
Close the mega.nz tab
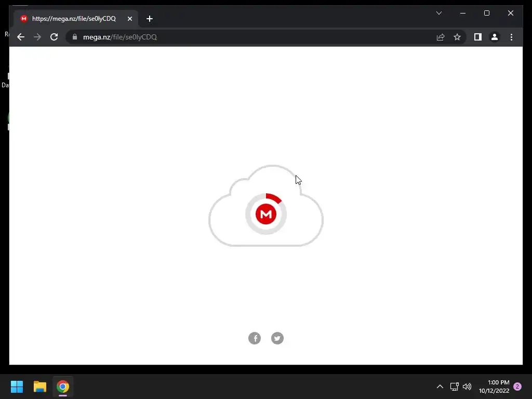pyautogui.click(x=129, y=19)
